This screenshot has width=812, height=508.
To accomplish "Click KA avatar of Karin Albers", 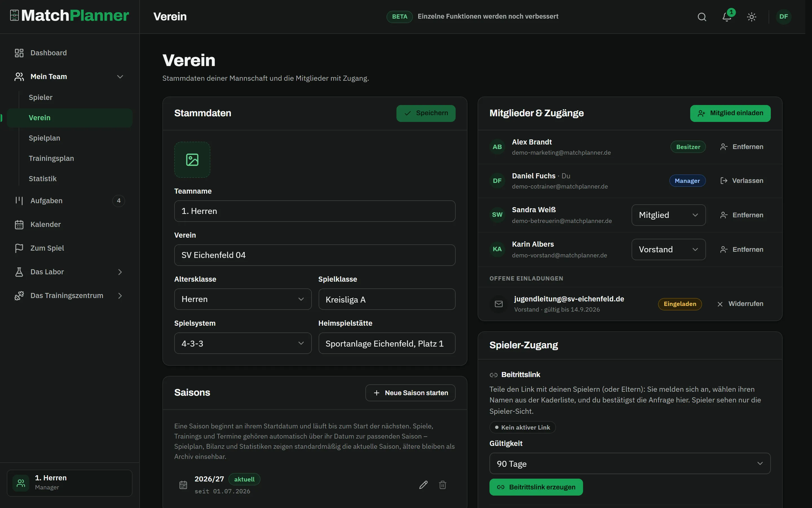I will (497, 249).
